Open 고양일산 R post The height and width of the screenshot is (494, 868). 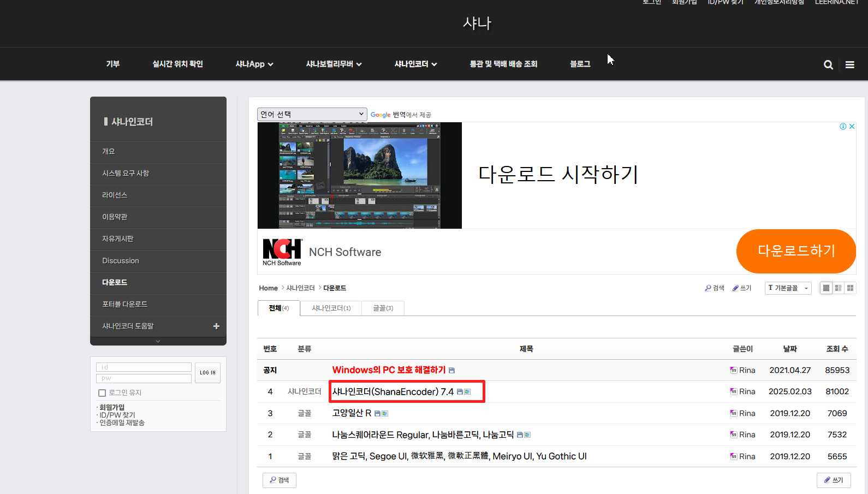[352, 413]
